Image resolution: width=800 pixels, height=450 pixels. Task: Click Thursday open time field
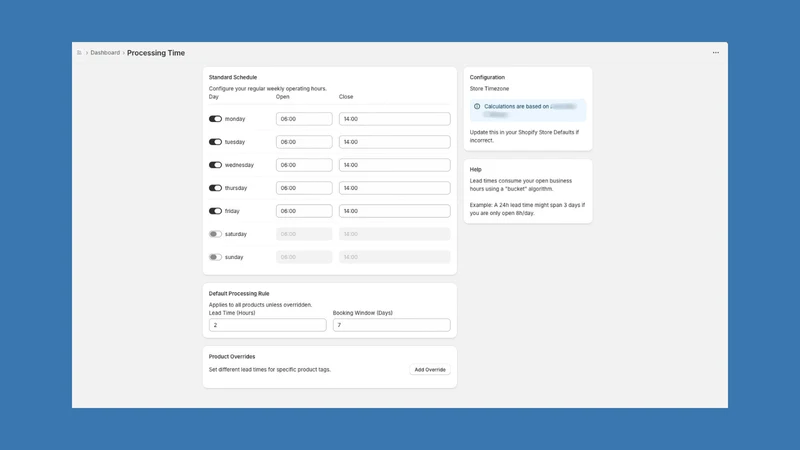tap(304, 188)
